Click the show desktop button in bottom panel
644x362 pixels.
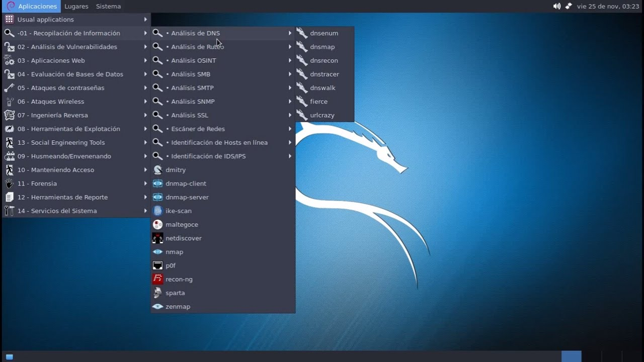click(x=9, y=357)
